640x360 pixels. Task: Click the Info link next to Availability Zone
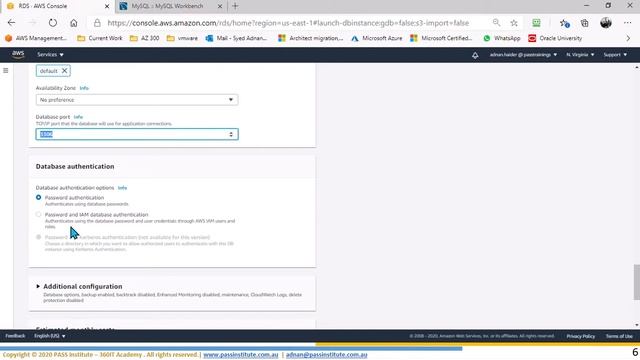(x=84, y=88)
